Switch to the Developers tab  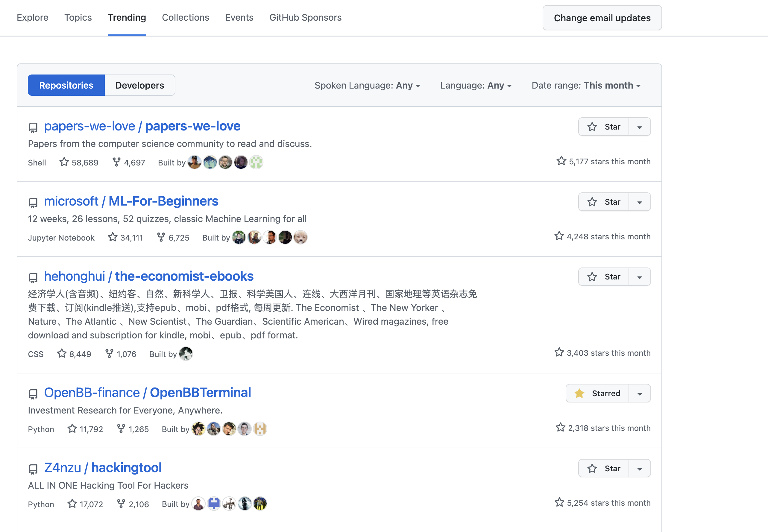pos(139,85)
